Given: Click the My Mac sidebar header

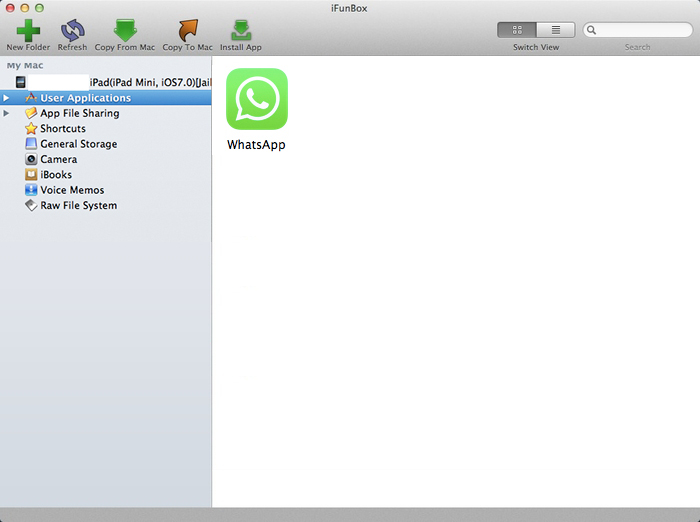Looking at the screenshot, I should click(25, 66).
